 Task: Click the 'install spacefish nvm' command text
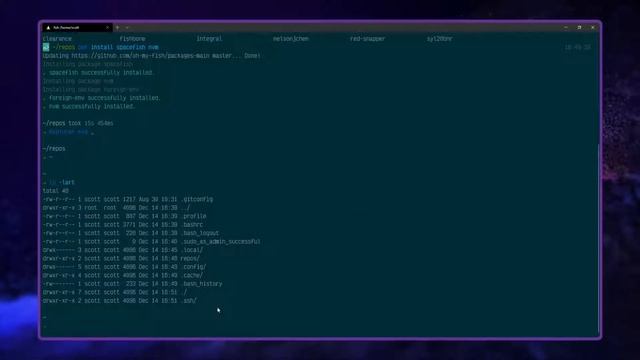(124, 47)
